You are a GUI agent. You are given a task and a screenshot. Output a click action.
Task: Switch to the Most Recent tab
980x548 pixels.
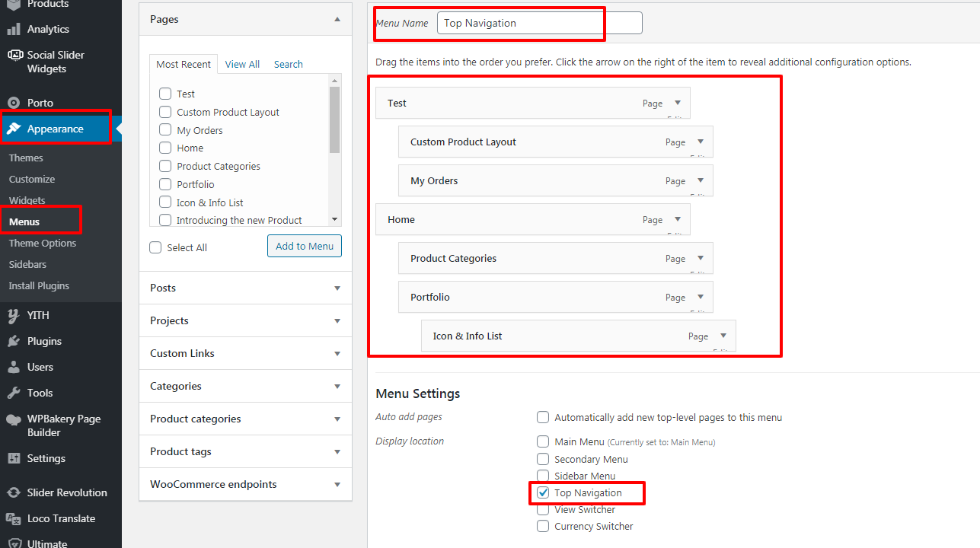184,64
